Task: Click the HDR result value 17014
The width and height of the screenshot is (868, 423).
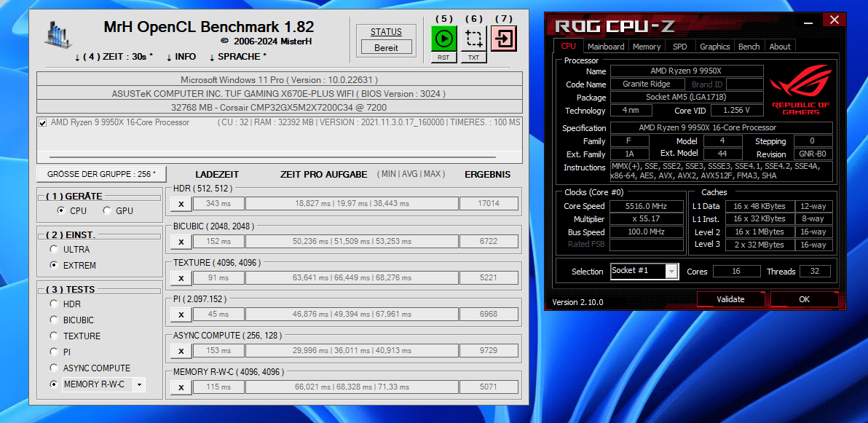Action: click(489, 204)
